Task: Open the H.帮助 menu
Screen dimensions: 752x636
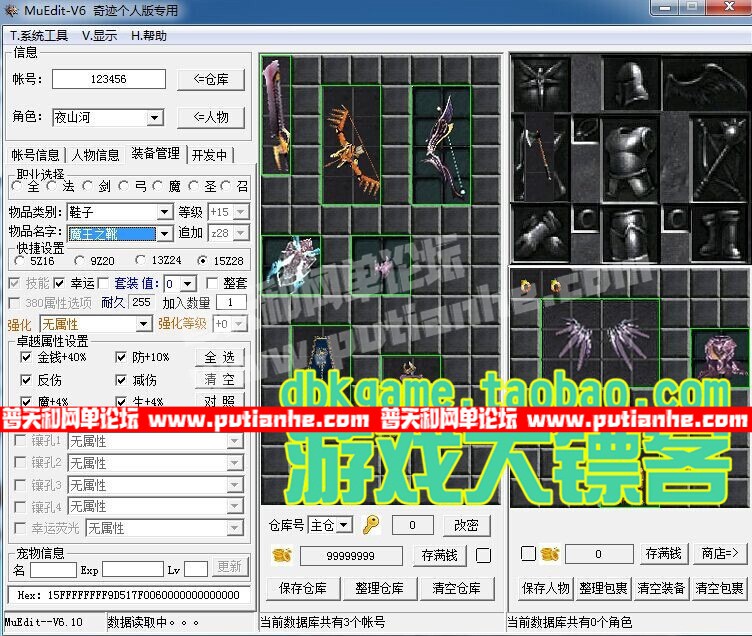Action: coord(149,36)
